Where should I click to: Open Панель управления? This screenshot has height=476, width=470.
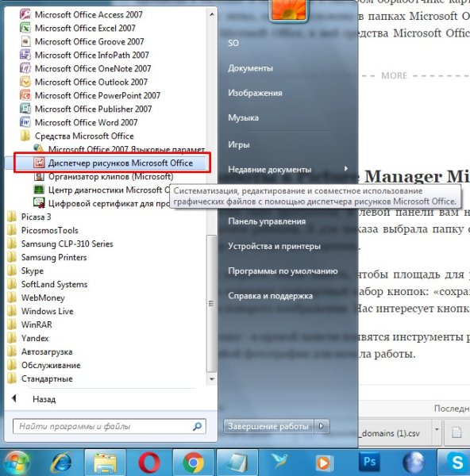(x=267, y=221)
